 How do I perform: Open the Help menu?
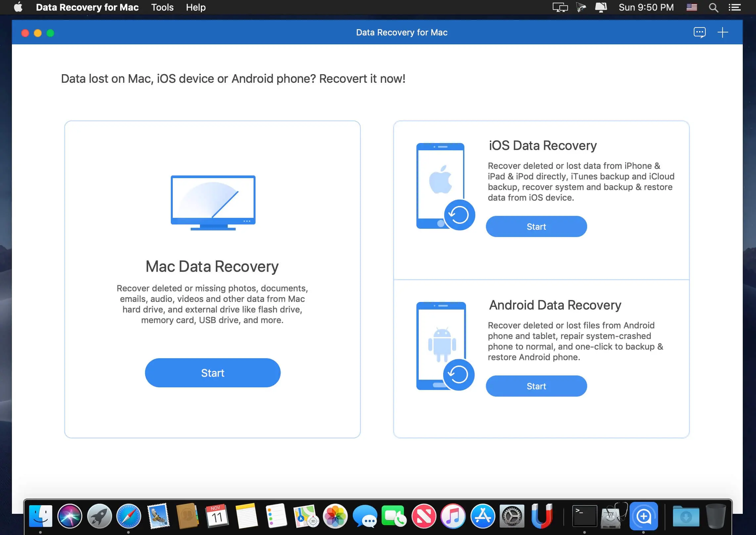tap(195, 7)
